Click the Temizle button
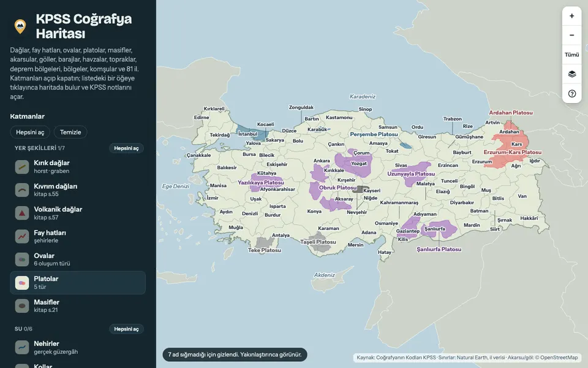Viewport: 588px width, 368px height. (x=70, y=132)
